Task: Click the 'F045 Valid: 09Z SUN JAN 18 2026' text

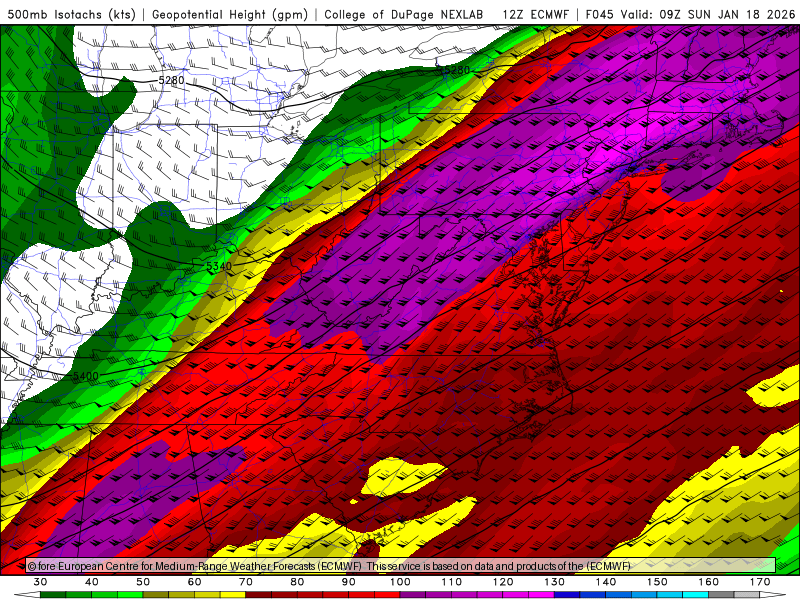Action: tap(690, 15)
